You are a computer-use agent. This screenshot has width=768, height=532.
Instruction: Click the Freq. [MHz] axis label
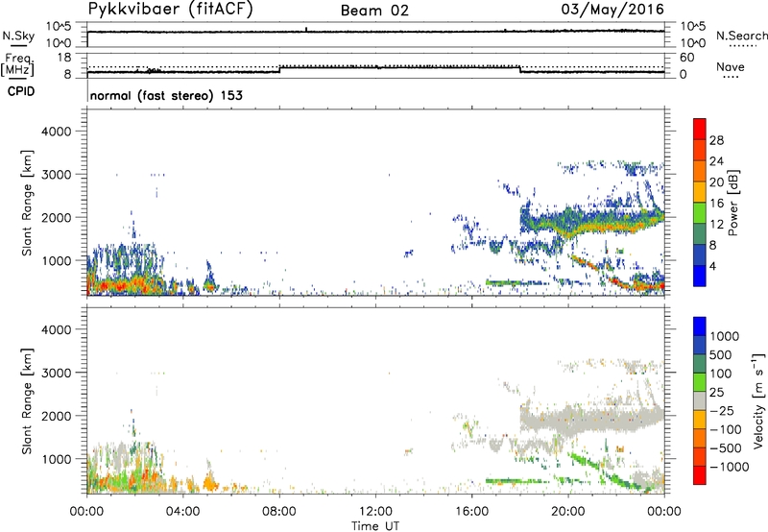(17, 65)
